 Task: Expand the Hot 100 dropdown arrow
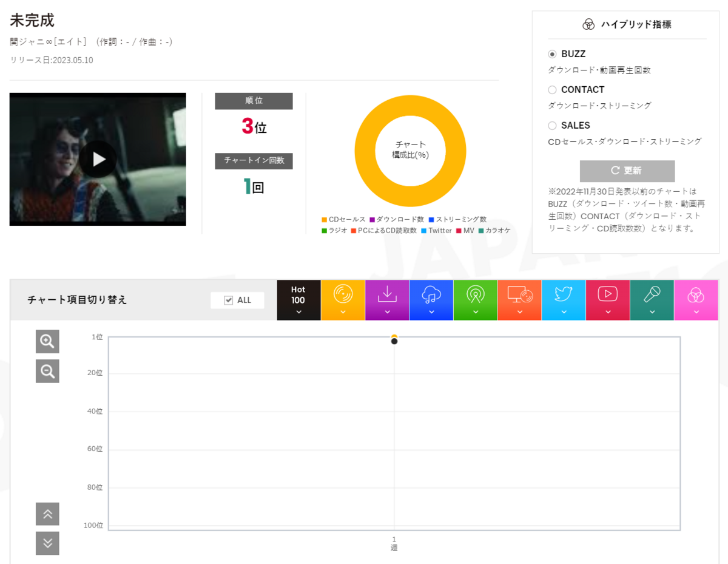(298, 312)
